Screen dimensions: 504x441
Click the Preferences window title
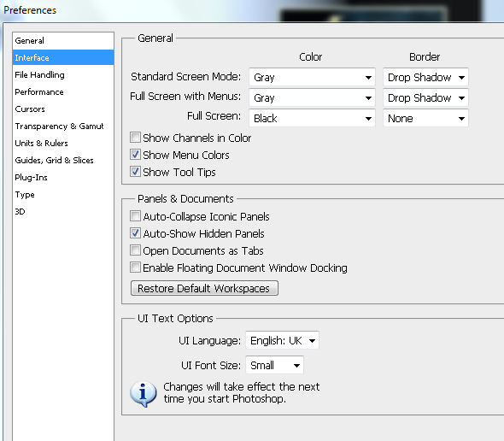point(30,10)
